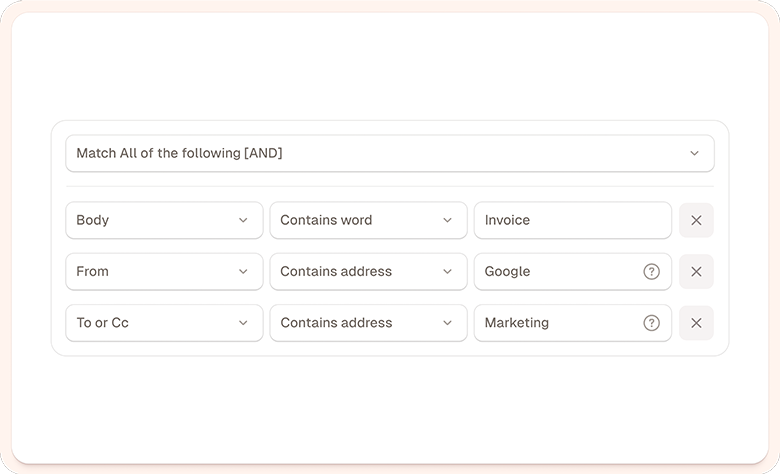
Task: Remove the Body Invoice condition row
Action: click(696, 220)
